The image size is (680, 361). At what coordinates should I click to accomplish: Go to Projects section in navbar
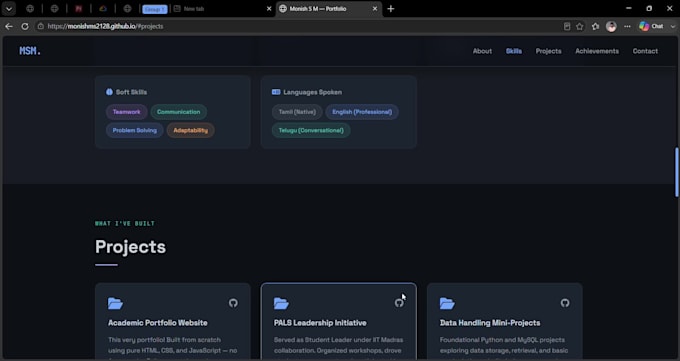[x=548, y=51]
